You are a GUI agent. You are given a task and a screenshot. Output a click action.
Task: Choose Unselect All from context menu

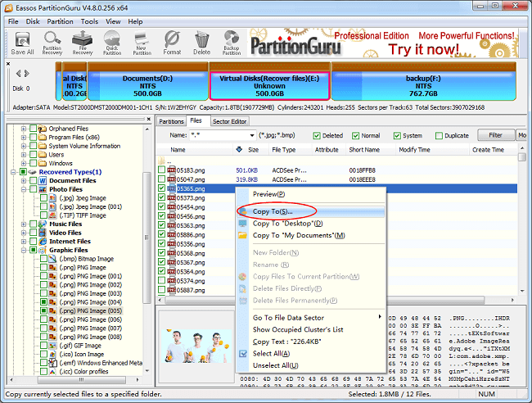coord(311,365)
